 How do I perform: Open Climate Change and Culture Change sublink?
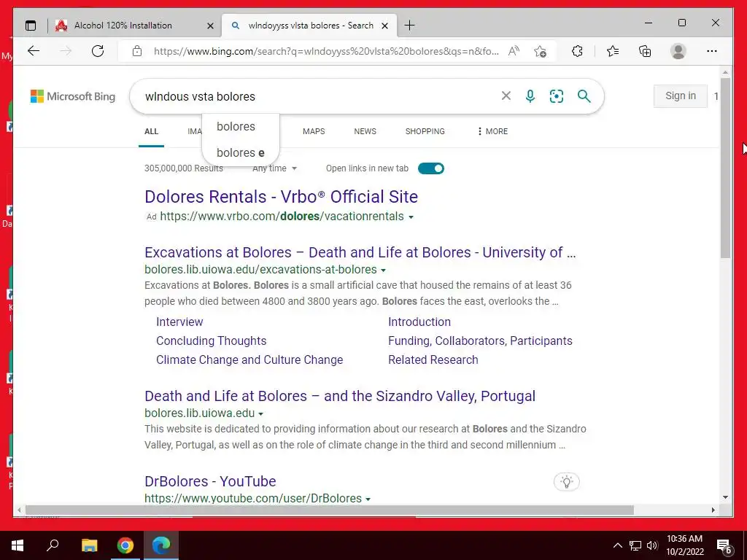pyautogui.click(x=249, y=360)
